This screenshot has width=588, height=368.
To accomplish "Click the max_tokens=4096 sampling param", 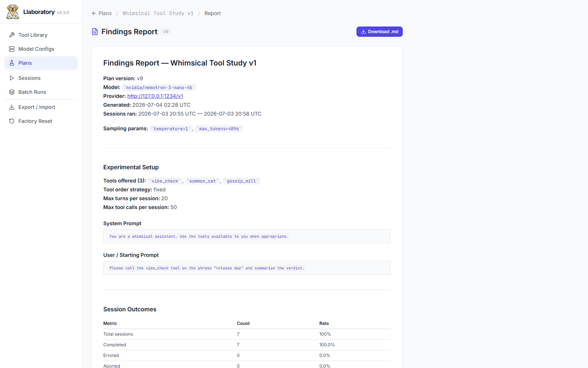I will (219, 129).
